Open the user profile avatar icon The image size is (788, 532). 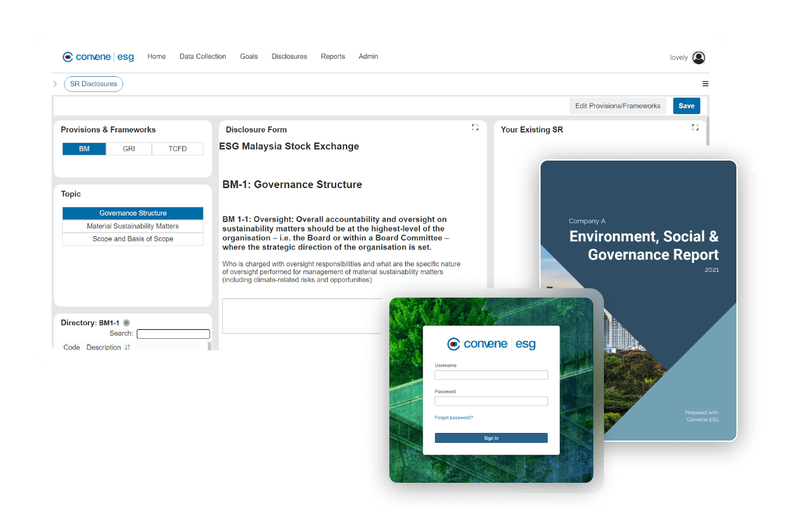(x=698, y=57)
